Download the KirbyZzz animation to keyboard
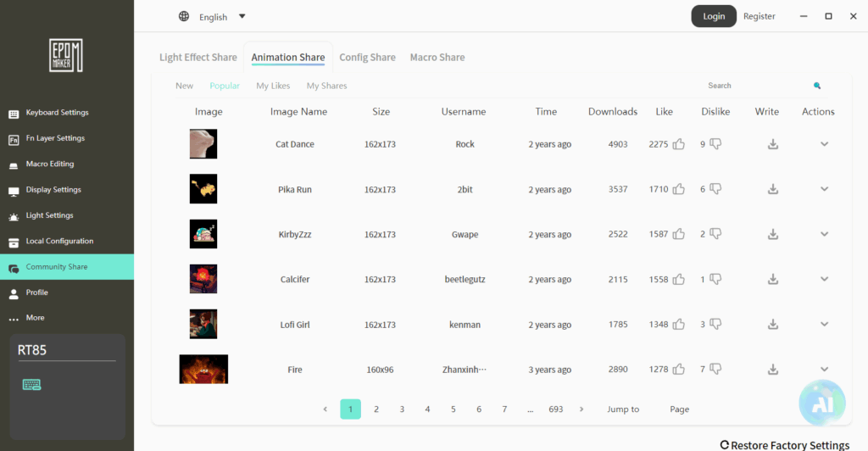Image resolution: width=868 pixels, height=451 pixels. click(x=772, y=234)
